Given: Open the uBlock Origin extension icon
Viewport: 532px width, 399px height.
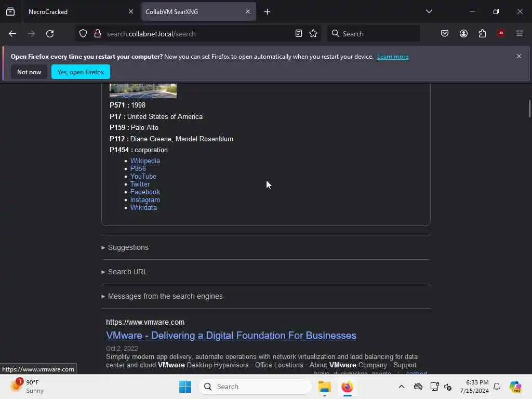Looking at the screenshot, I should pos(500,33).
